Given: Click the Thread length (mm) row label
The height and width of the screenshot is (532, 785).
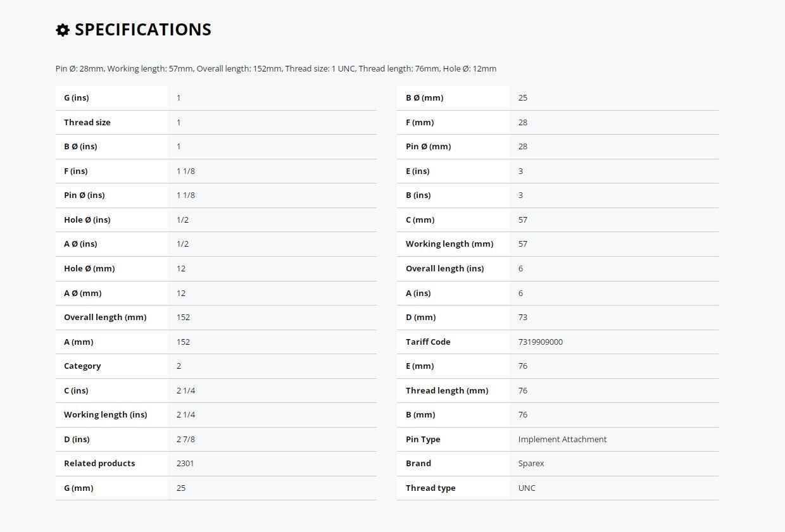Looking at the screenshot, I should point(447,390).
